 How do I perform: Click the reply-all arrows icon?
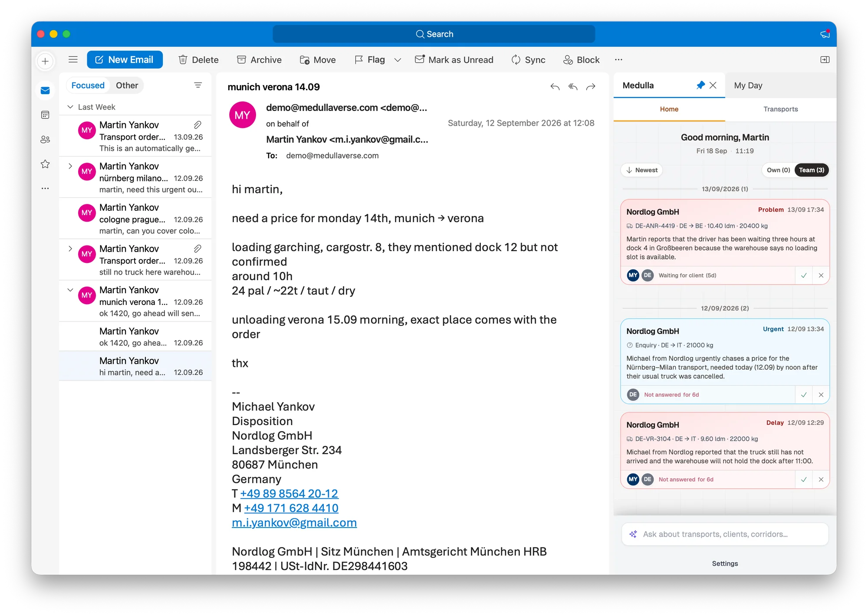(x=573, y=87)
